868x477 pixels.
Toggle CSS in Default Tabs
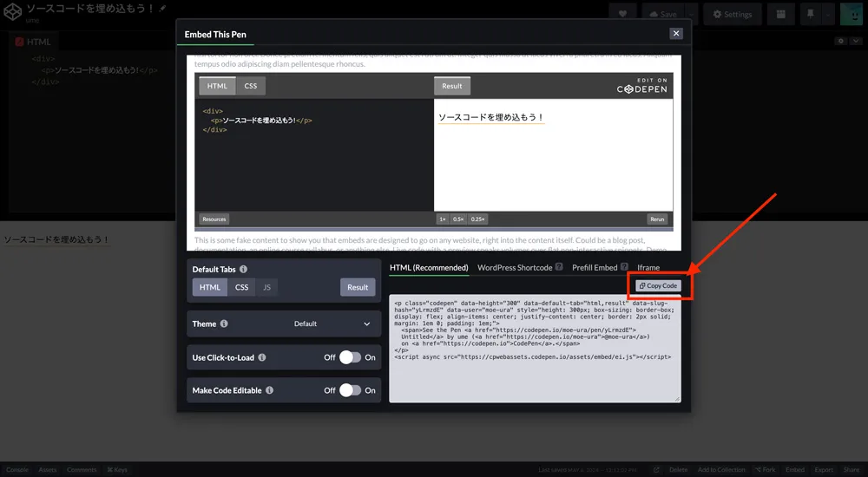tap(241, 287)
